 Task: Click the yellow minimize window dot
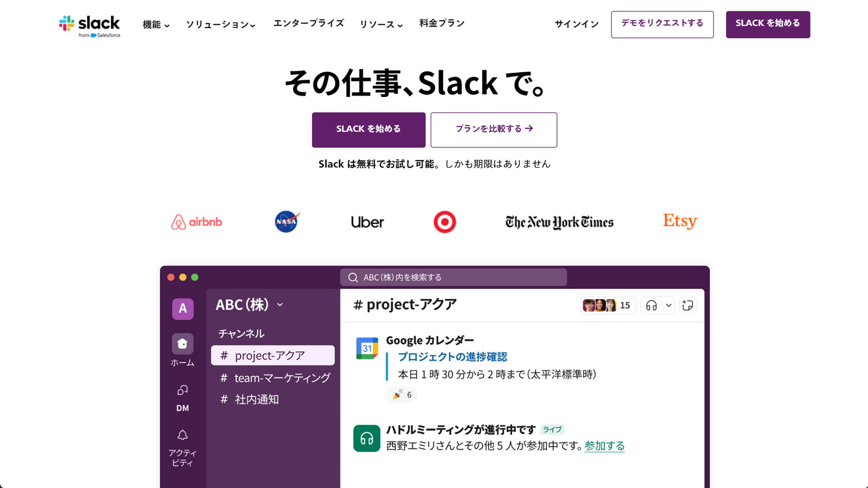tap(183, 277)
